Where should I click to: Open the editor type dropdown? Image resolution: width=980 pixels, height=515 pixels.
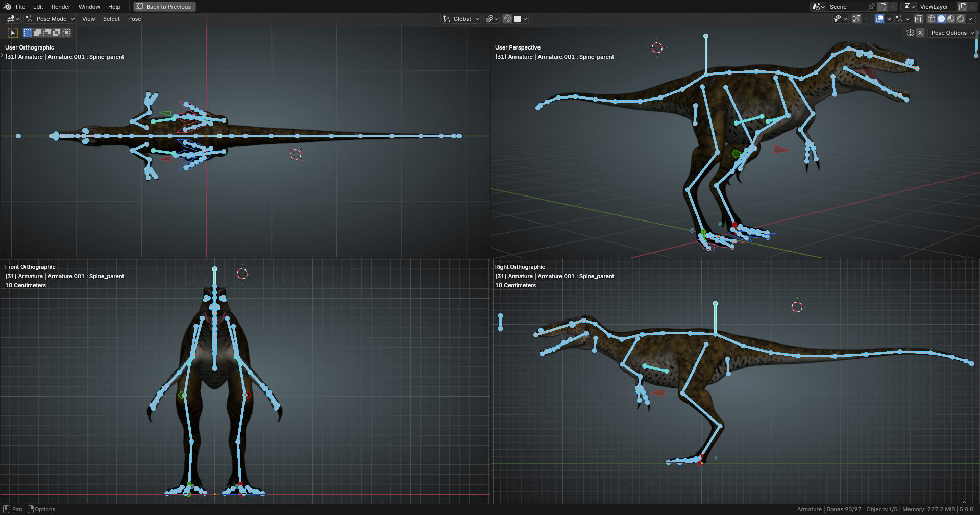click(13, 19)
